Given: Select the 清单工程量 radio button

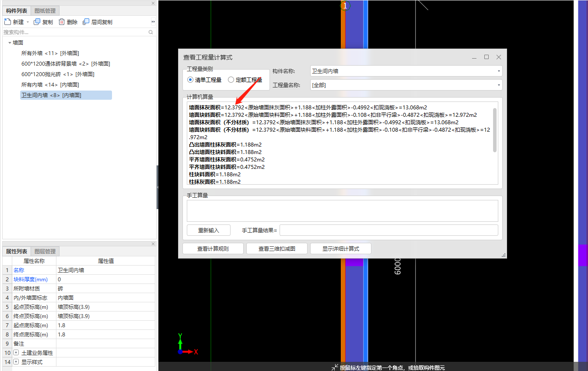Looking at the screenshot, I should click(190, 80).
